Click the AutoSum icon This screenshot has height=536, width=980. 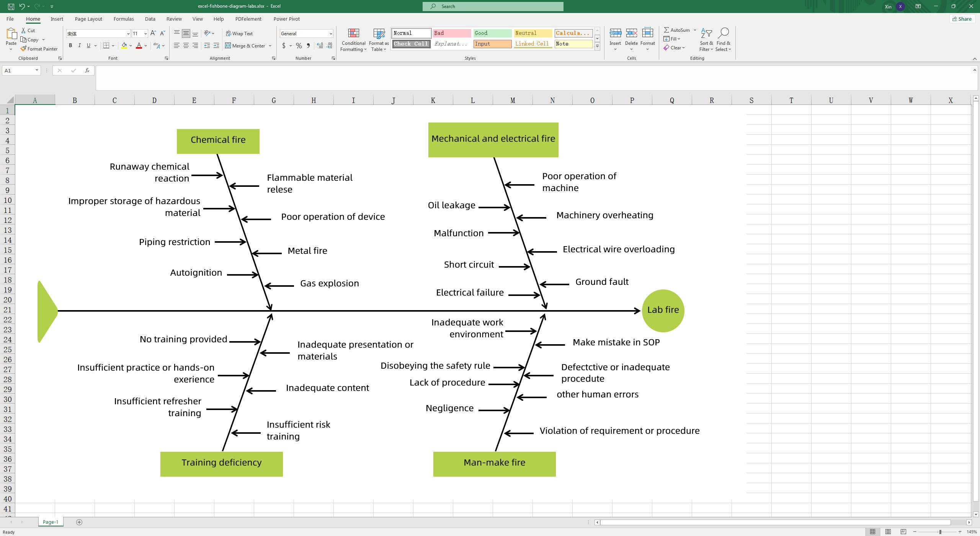point(666,30)
